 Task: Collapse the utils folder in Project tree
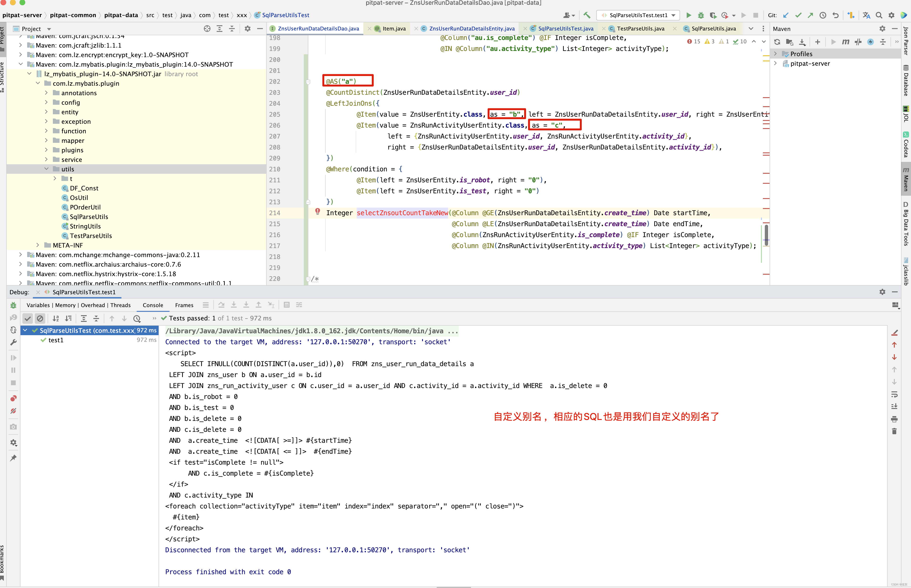pos(46,169)
